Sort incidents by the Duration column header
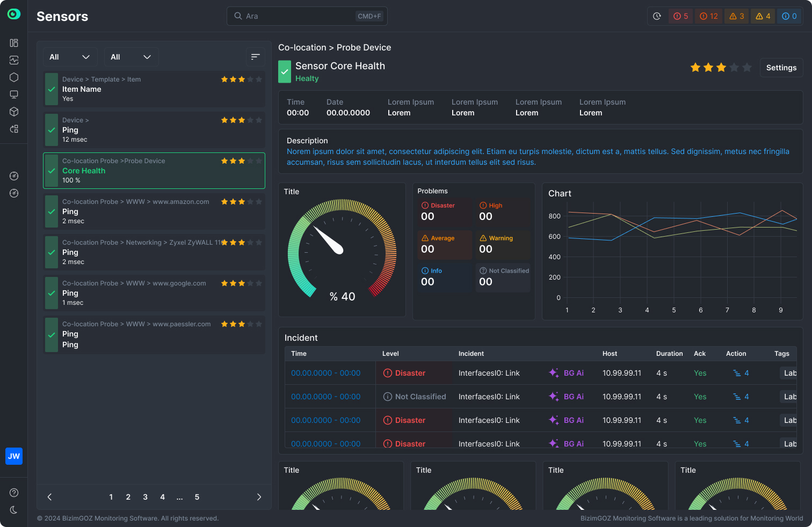 coord(670,354)
